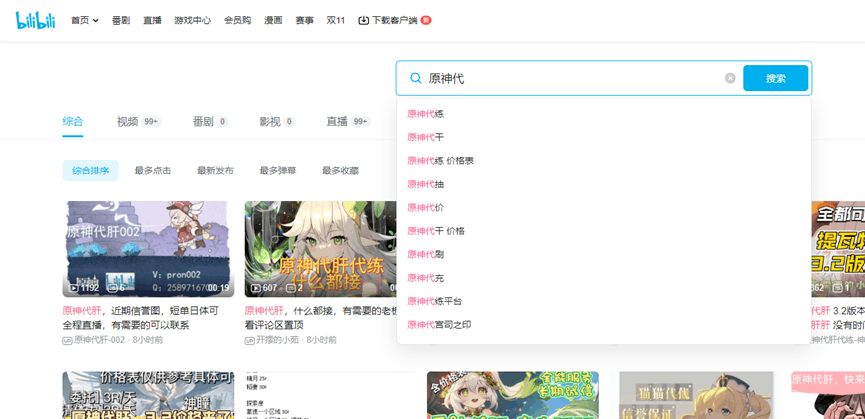Open the 提瓦特 3.2版 video thumbnail
This screenshot has height=419, width=865.
coord(838,249)
